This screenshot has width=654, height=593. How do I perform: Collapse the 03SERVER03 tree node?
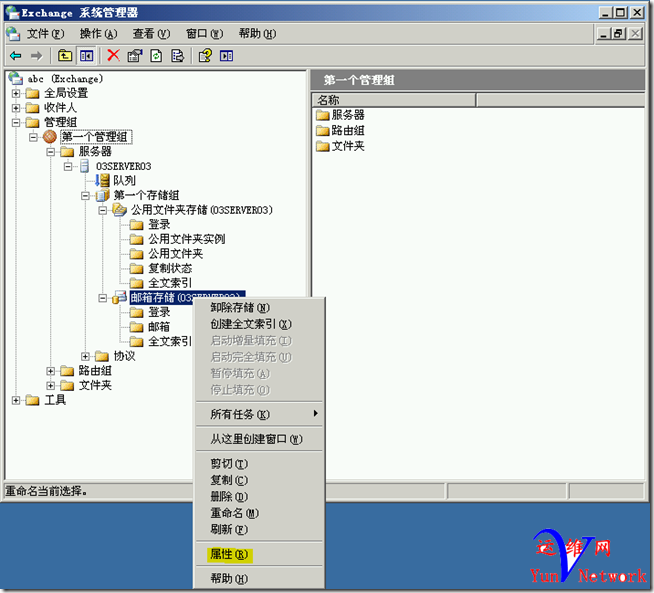68,166
